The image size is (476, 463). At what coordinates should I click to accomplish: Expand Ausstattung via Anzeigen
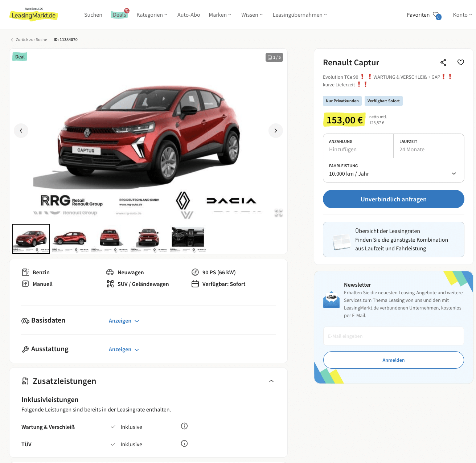(x=124, y=349)
